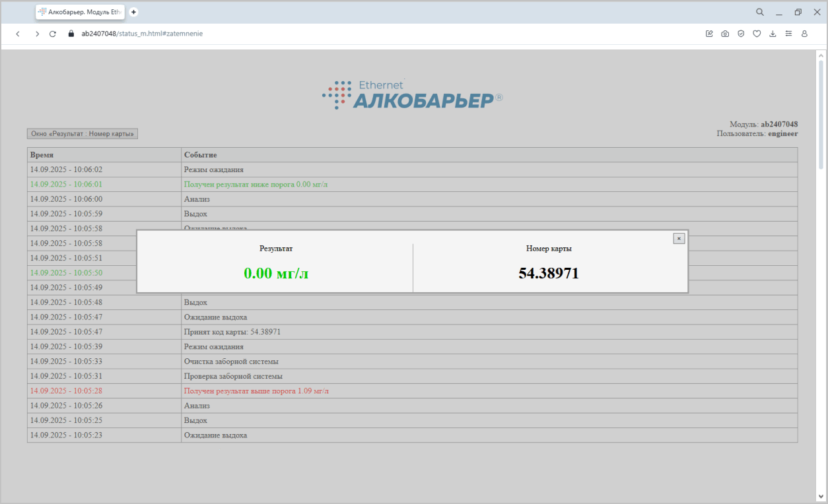Click the red timestamp 14.09.2025 - 10:05:28
Screen dimensions: 828x504
66,391
